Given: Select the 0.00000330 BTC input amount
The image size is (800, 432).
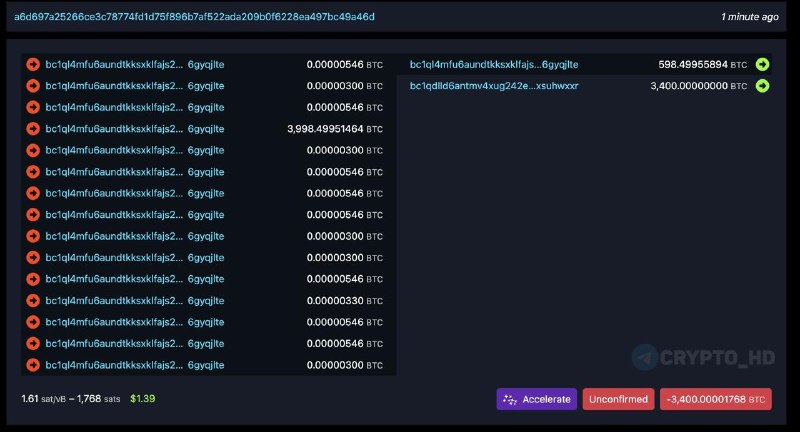Looking at the screenshot, I should point(344,301).
